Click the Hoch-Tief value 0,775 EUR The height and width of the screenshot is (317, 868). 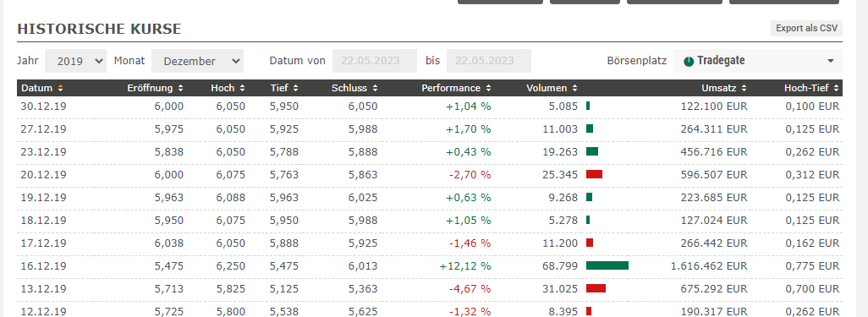point(813,266)
